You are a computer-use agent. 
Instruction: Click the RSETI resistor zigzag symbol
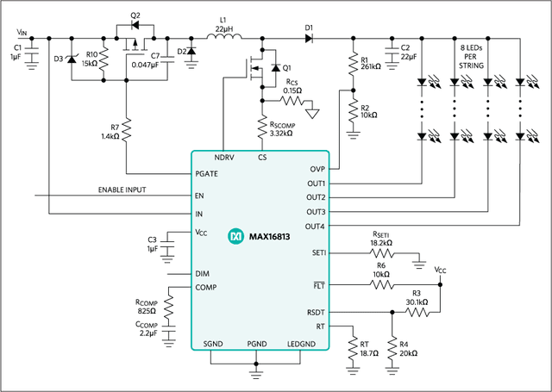point(382,253)
